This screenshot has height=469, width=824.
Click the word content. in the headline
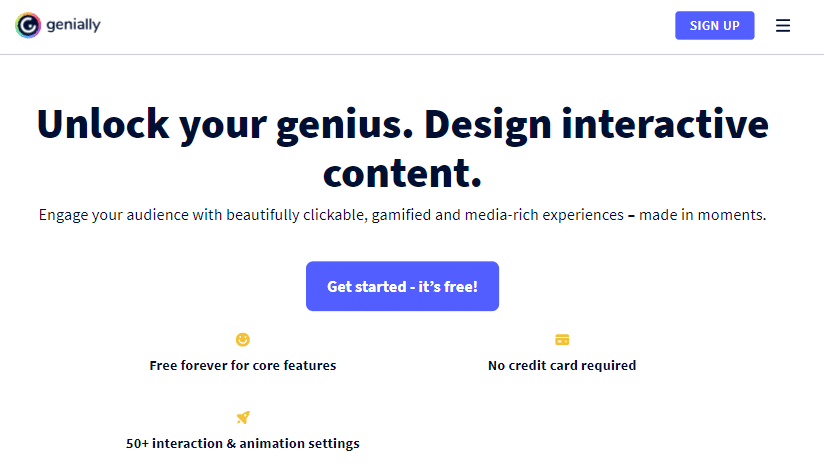click(x=402, y=173)
